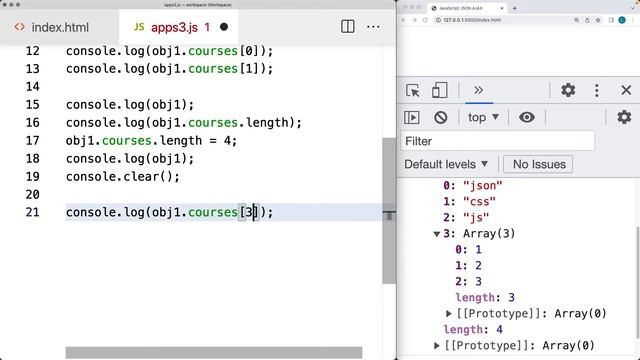Show the console sidebar
This screenshot has width=640, height=360.
[411, 118]
